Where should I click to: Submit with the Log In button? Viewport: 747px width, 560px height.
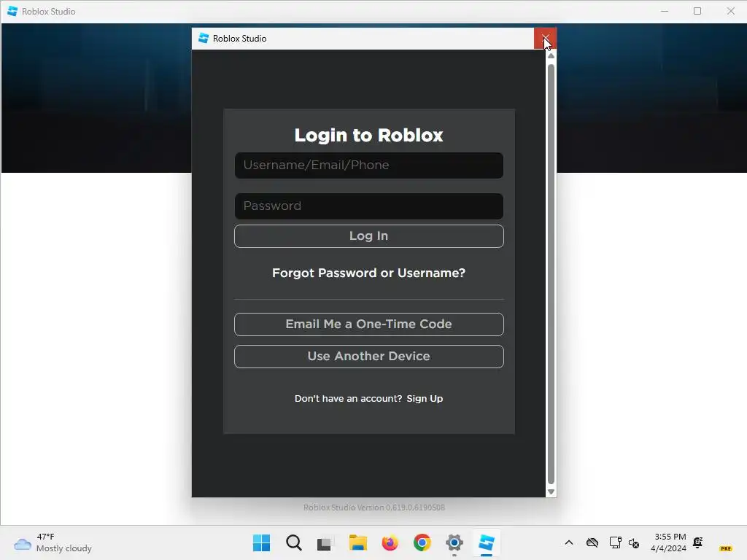click(x=368, y=236)
